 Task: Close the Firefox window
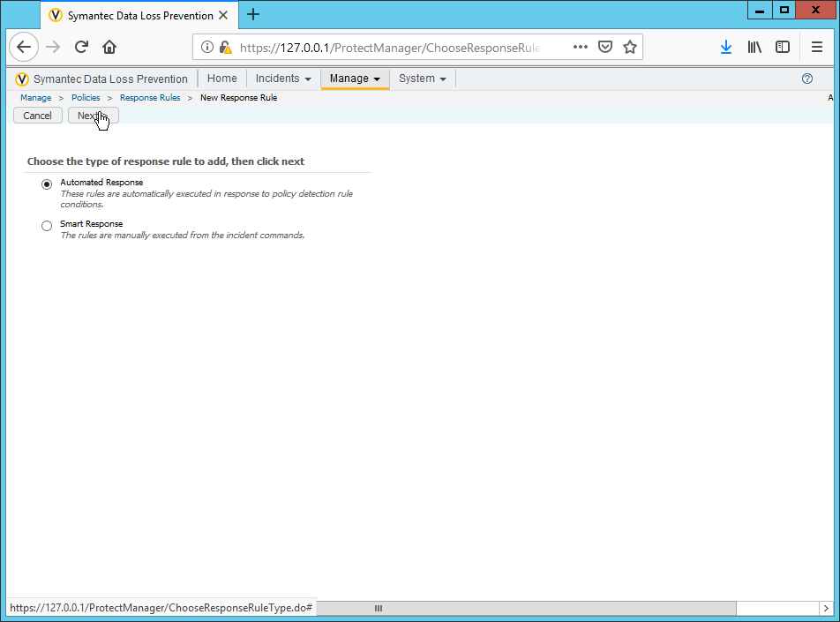(816, 11)
